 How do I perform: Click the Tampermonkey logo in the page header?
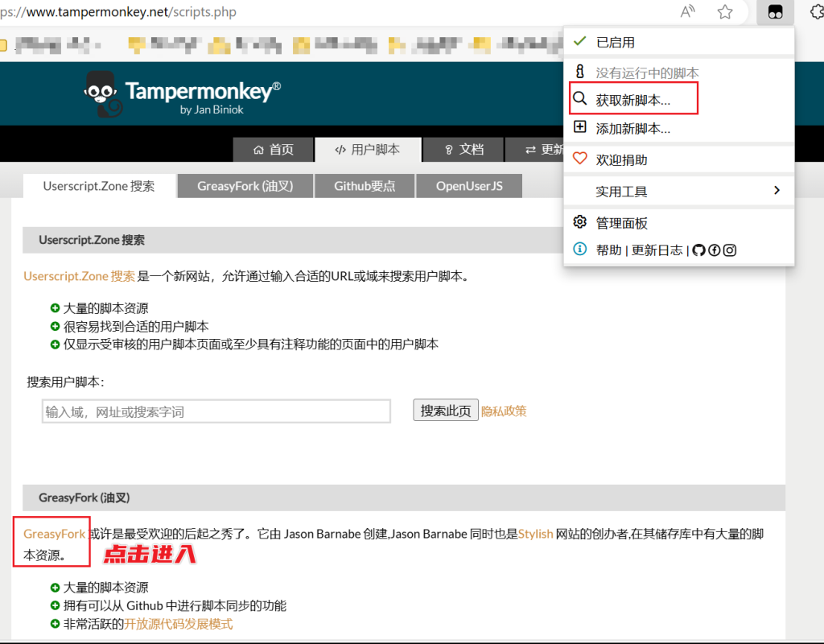click(183, 94)
